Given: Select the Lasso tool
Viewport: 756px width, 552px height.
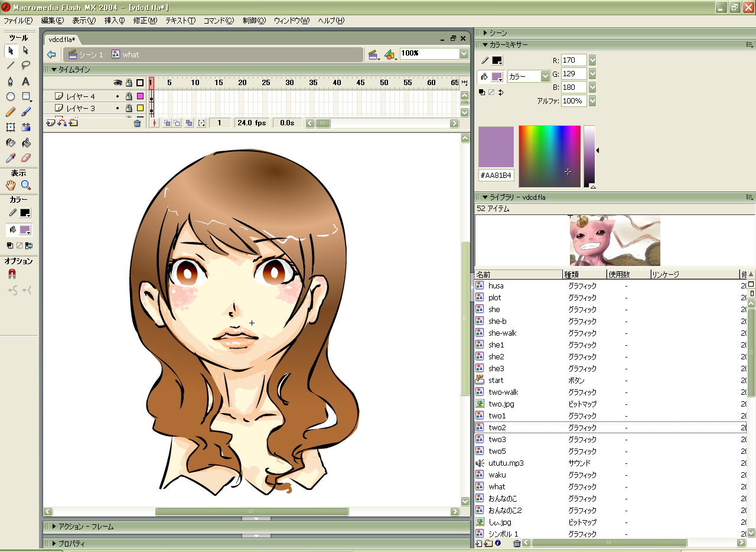Looking at the screenshot, I should [26, 66].
